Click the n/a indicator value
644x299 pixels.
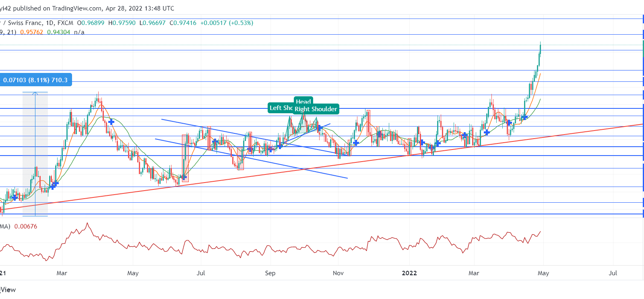(x=79, y=32)
